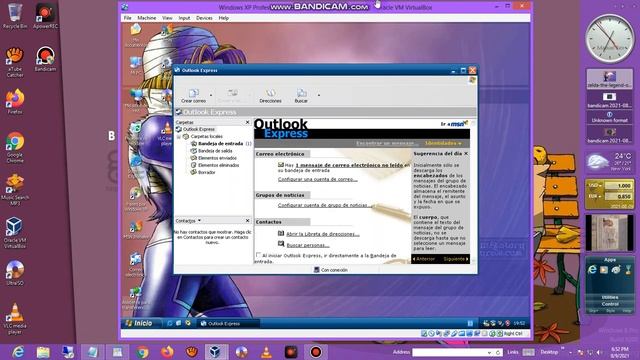Click Oracle VM VirtualBox desktop icon
The width and height of the screenshot is (640, 360).
coord(15,233)
